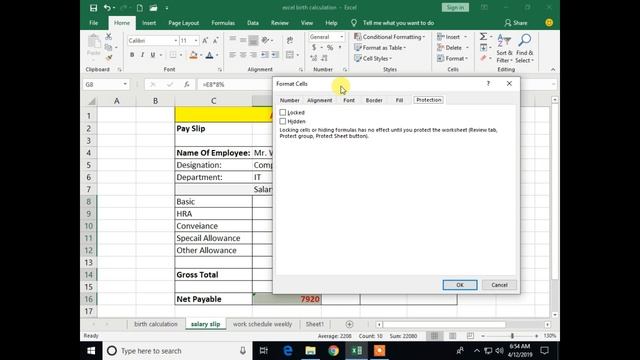The image size is (640, 360).
Task: Open the General number format dropdown
Action: (x=341, y=37)
